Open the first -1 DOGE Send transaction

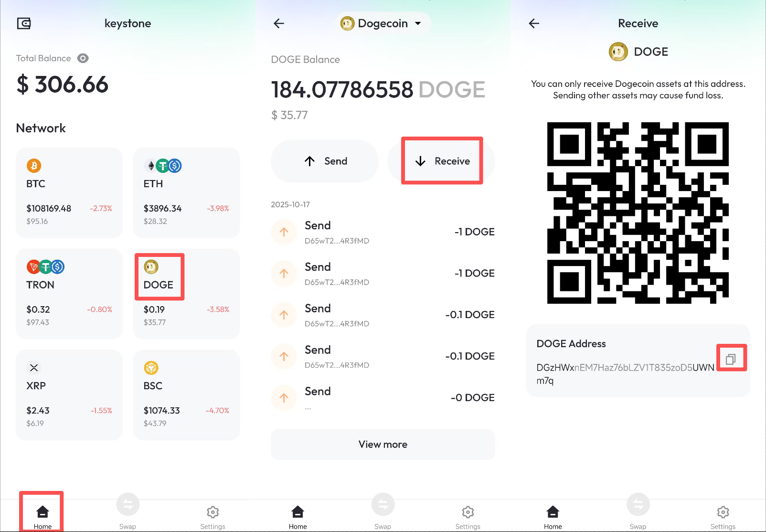click(x=383, y=232)
